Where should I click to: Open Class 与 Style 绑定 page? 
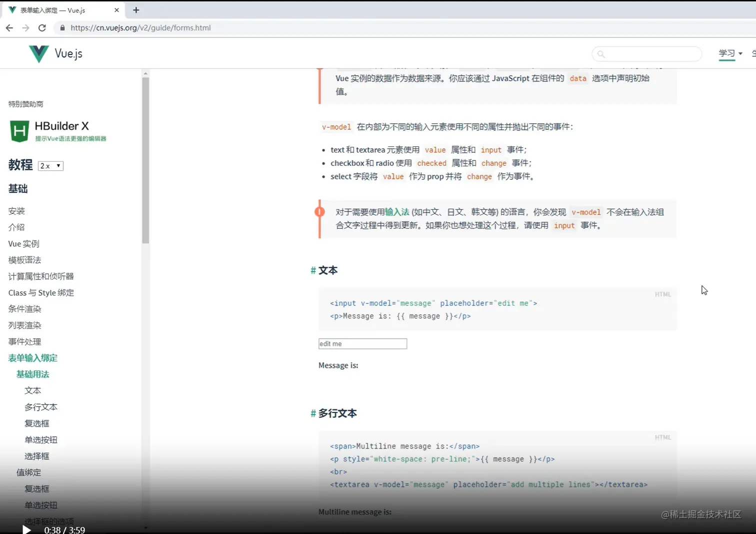tap(41, 293)
